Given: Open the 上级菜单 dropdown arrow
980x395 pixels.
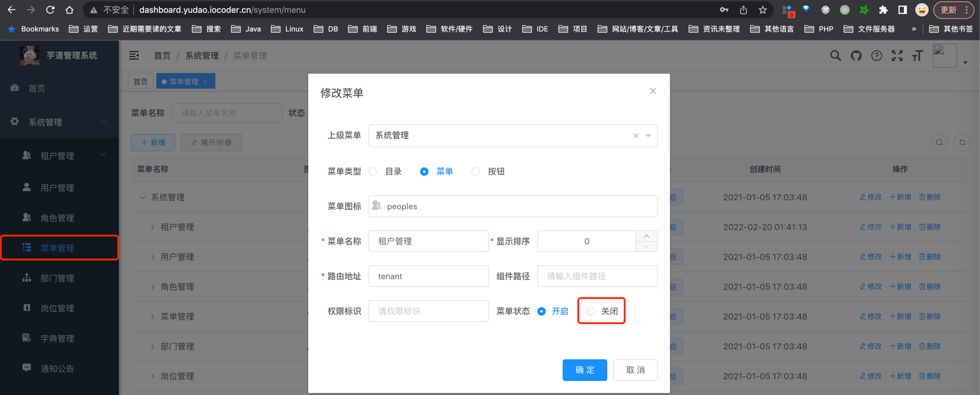Looking at the screenshot, I should tap(648, 136).
